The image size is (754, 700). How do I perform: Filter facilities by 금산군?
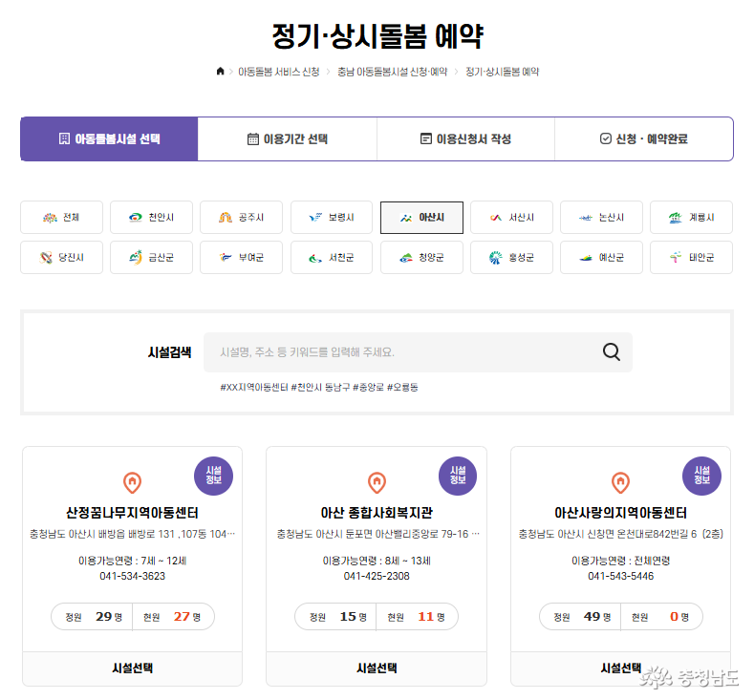(152, 258)
